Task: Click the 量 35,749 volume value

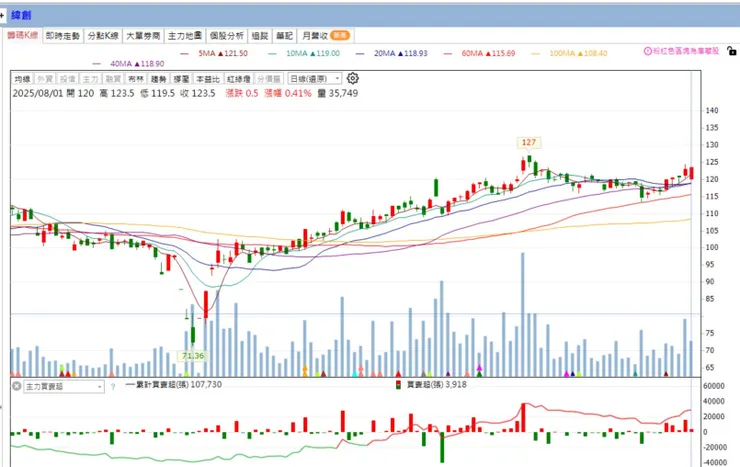Action: tap(338, 93)
